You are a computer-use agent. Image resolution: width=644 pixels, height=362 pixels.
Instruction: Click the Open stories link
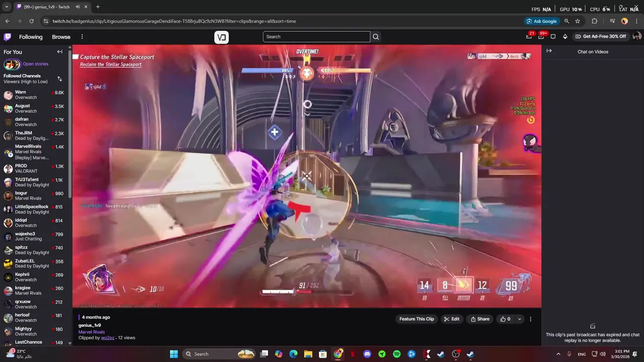coord(36,64)
